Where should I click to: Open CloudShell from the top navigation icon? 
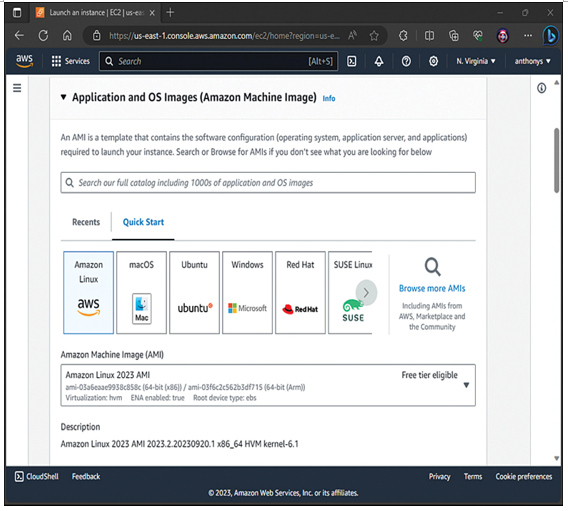click(351, 61)
